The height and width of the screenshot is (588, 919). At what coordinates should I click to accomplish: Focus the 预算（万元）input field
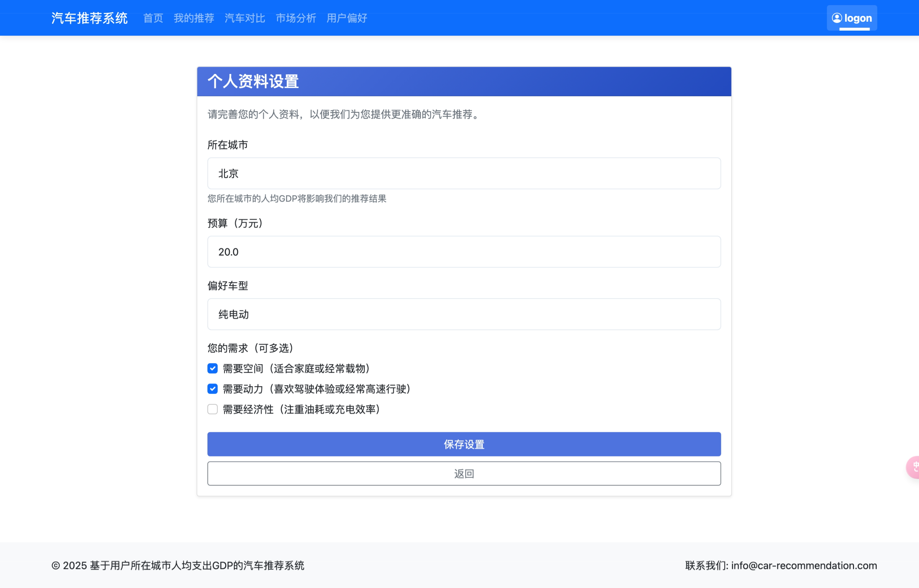coord(464,252)
